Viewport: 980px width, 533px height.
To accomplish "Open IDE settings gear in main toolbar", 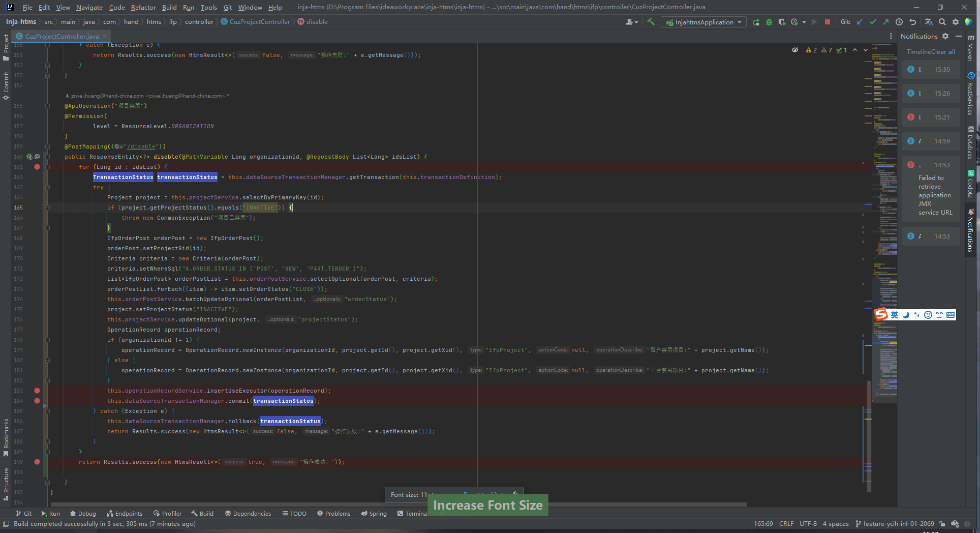I will 956,22.
